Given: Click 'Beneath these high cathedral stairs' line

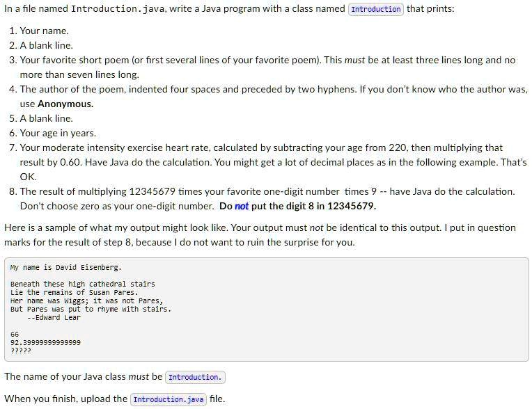Looking at the screenshot, I should tap(82, 284).
